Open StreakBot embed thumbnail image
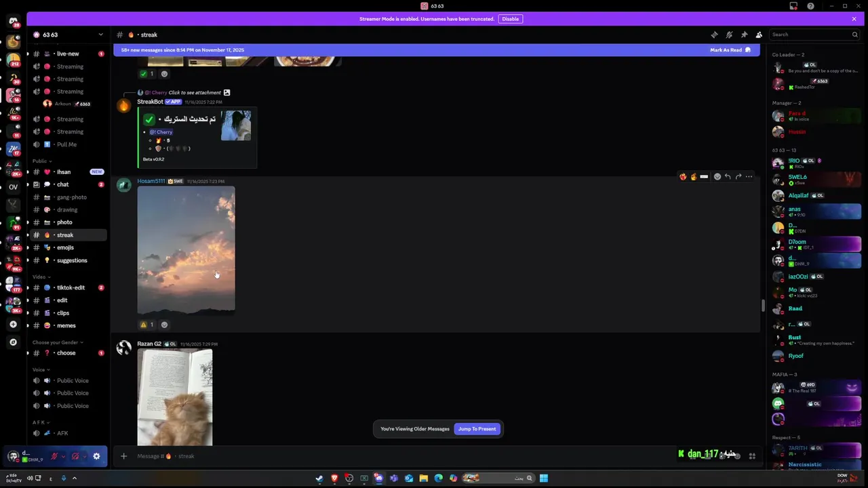 tap(236, 126)
